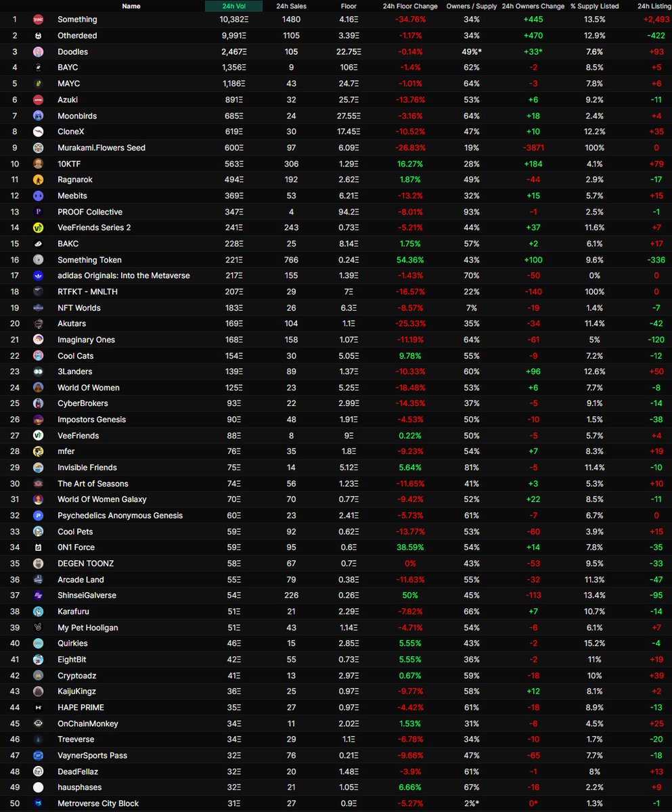This screenshot has width=672, height=812.
Task: Click the 10KTF collection icon
Action: click(x=39, y=164)
